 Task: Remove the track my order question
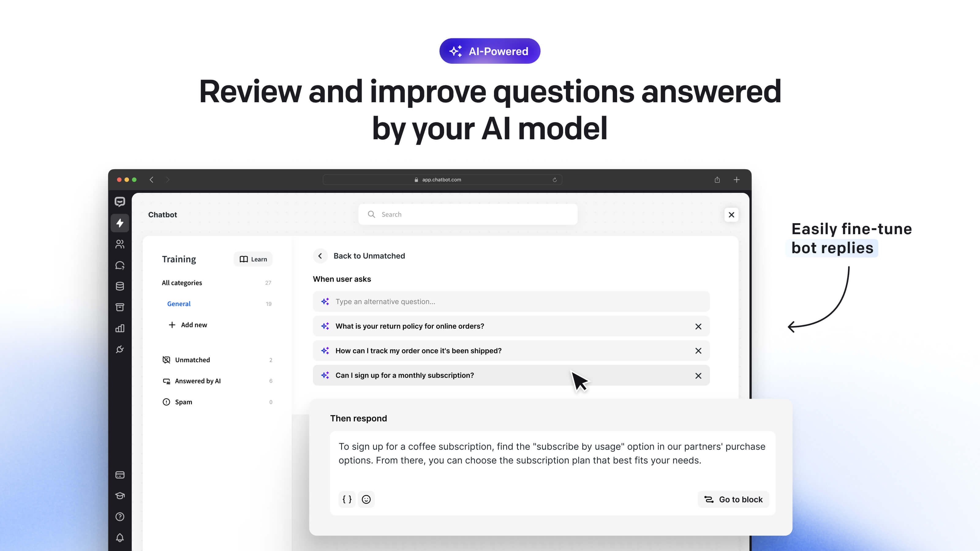tap(699, 351)
